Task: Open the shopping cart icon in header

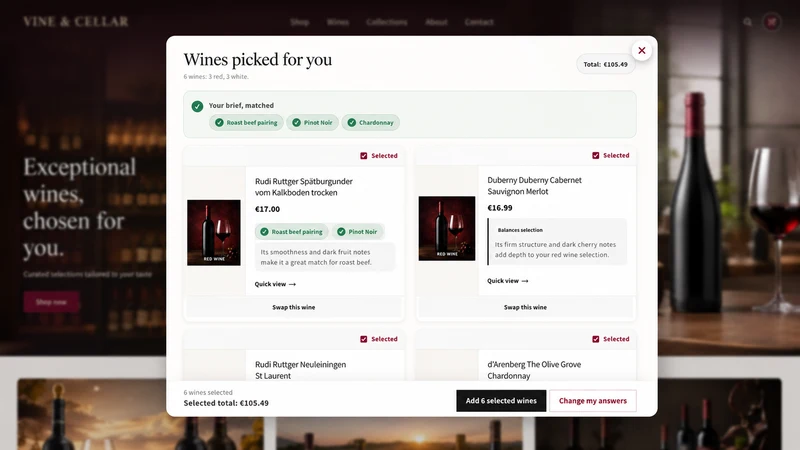Action: coord(771,22)
